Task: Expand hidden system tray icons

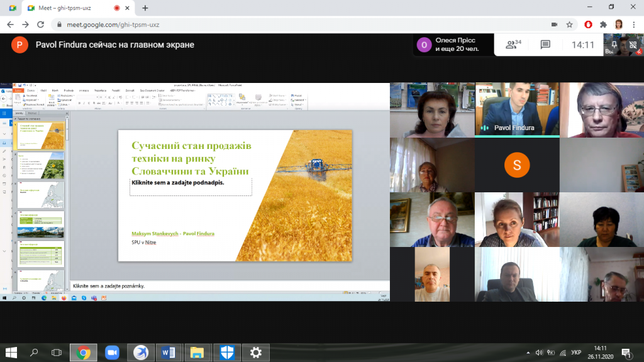Action: (527, 352)
